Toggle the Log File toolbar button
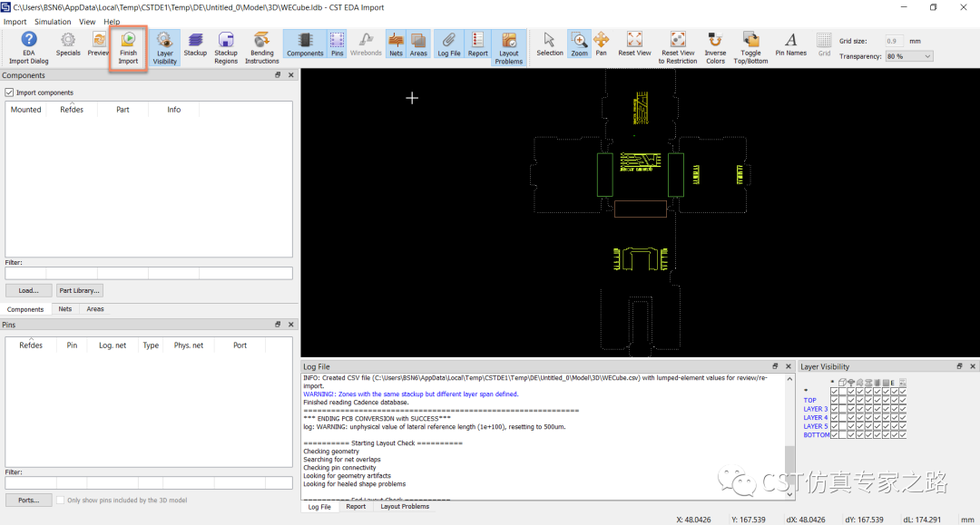 click(x=449, y=45)
